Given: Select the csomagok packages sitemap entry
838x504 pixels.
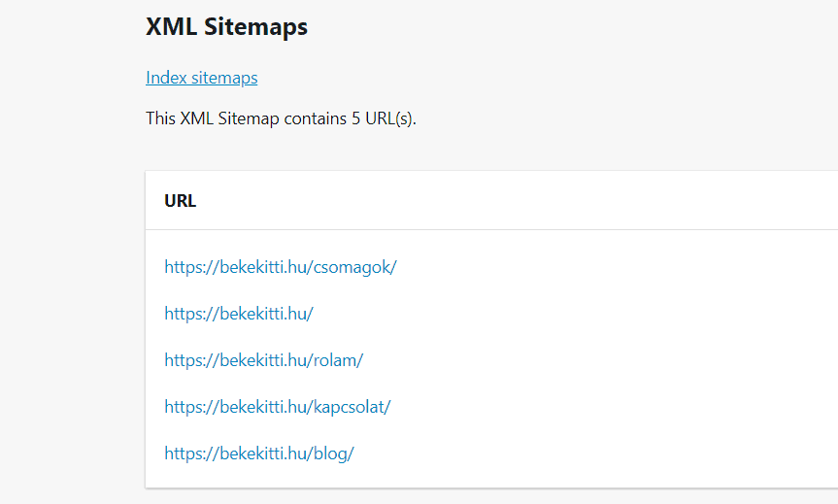Looking at the screenshot, I should 281,267.
